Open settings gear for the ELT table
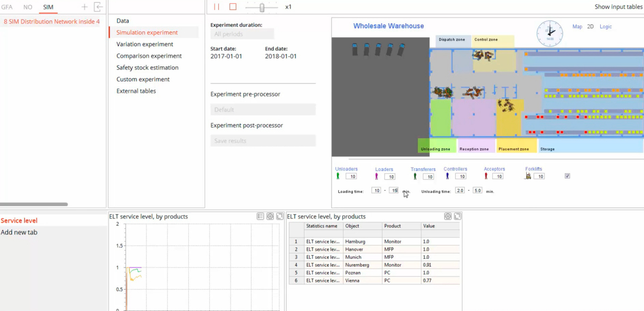644x311 pixels. pyautogui.click(x=448, y=216)
